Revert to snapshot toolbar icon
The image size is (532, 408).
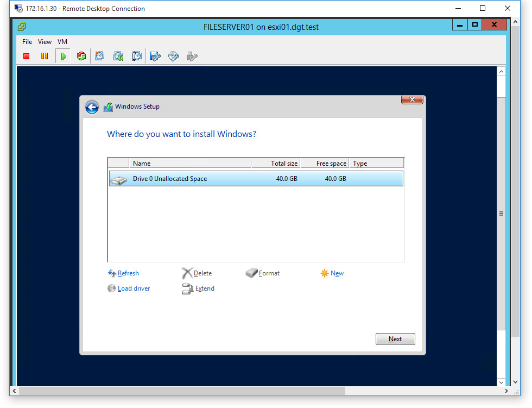click(x=118, y=56)
